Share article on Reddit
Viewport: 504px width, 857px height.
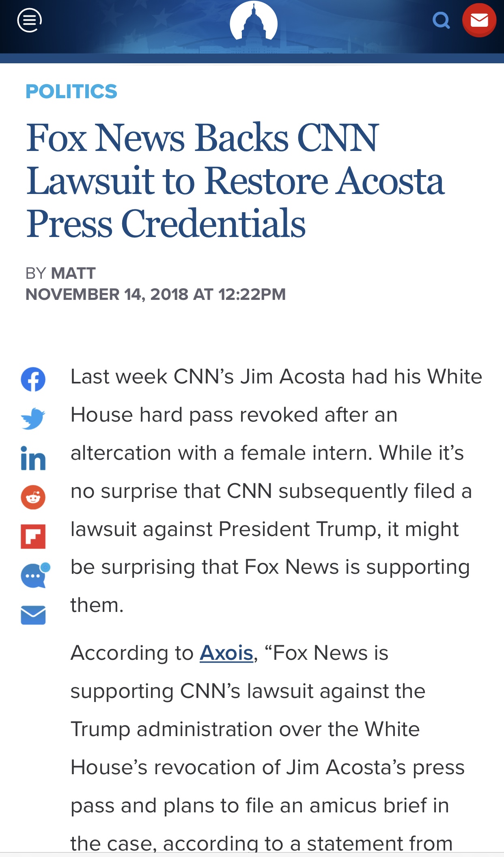[x=33, y=497]
